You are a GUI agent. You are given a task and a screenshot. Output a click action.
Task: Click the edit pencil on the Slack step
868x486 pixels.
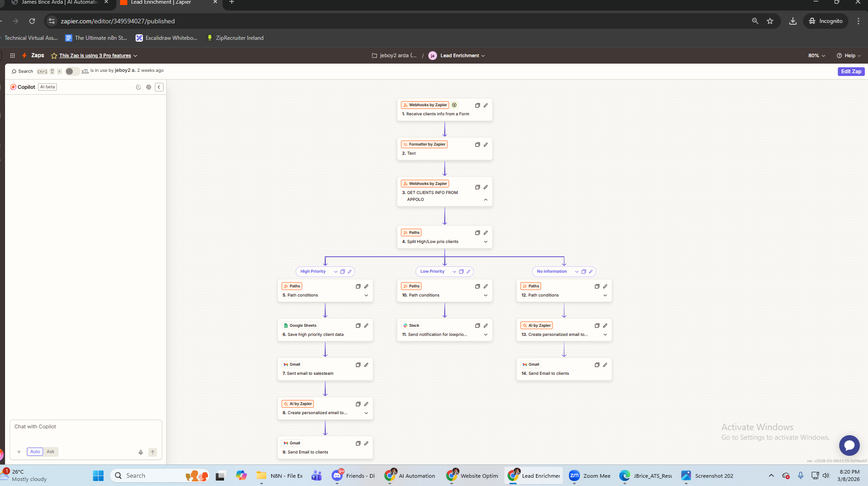(486, 326)
